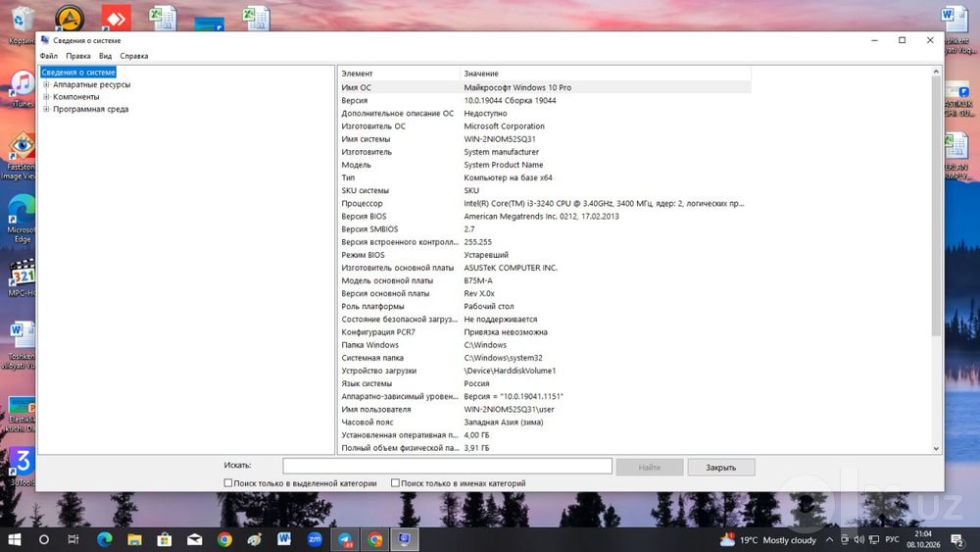
Task: Open Microsoft Edge desktop shortcut
Action: 21,219
